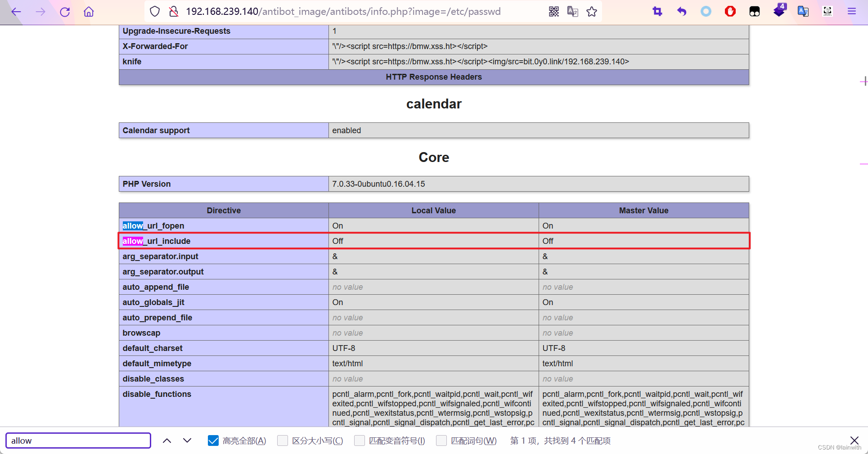This screenshot has width=868, height=454.
Task: Open the screenshot crop tool extension
Action: [x=657, y=12]
